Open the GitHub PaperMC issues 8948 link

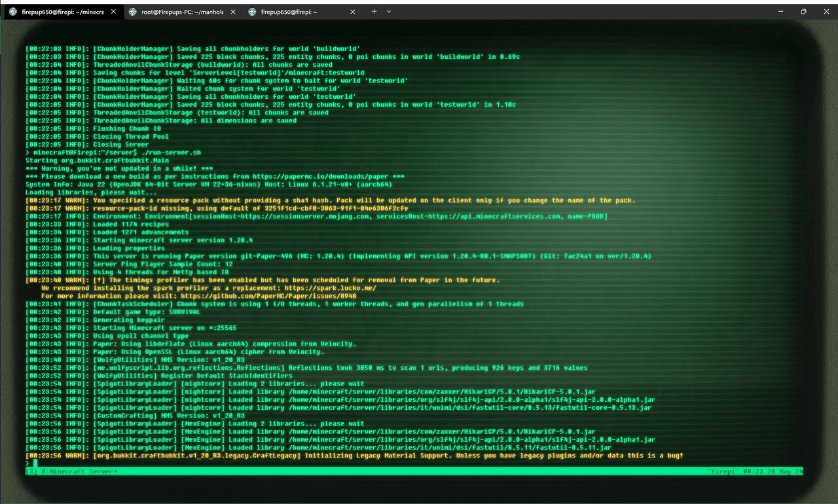(x=268, y=296)
